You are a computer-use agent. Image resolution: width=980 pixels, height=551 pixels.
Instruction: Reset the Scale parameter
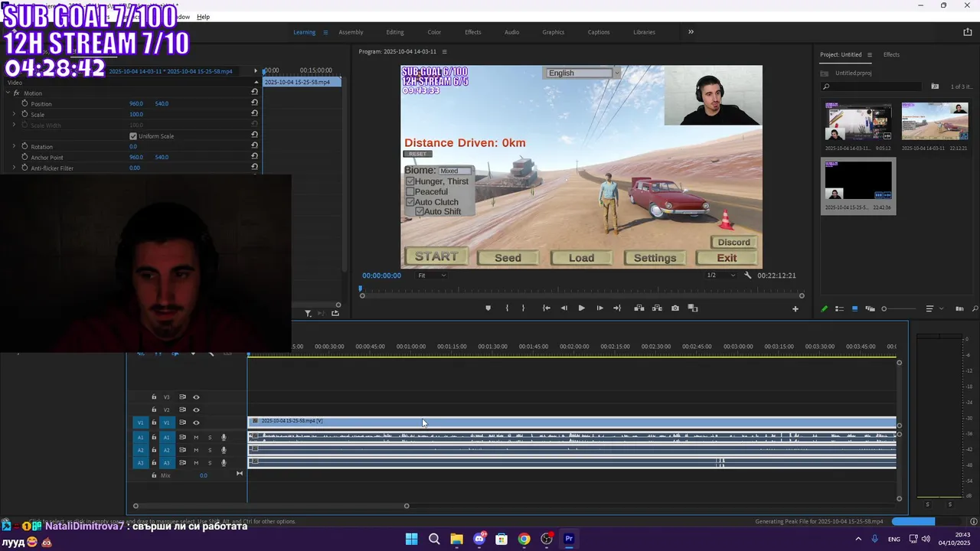[x=254, y=114]
